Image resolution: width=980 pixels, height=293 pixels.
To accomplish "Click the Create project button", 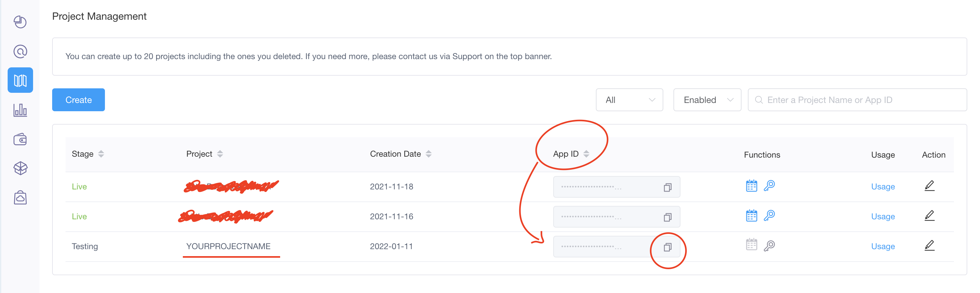I will pos(78,100).
